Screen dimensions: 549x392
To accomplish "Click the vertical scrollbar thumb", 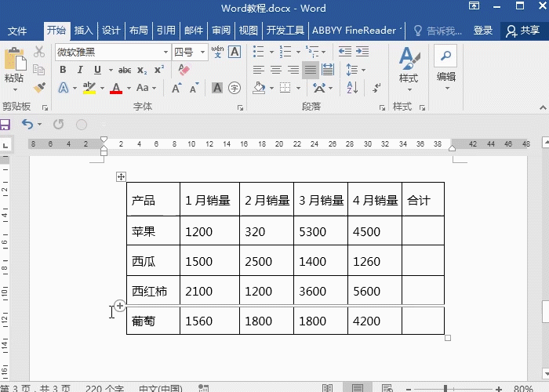I will tap(545, 311).
